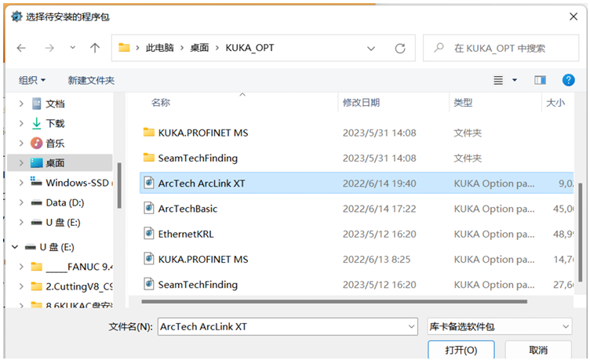Viewport: 590px width, 364px height.
Task: Expand the 下载 tree node
Action: [21, 124]
